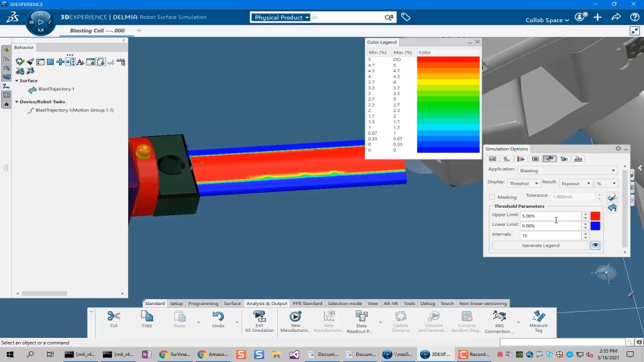This screenshot has height=362, width=644.
Task: Click the blue square icon in Behavior toolbar
Action: coord(50,62)
